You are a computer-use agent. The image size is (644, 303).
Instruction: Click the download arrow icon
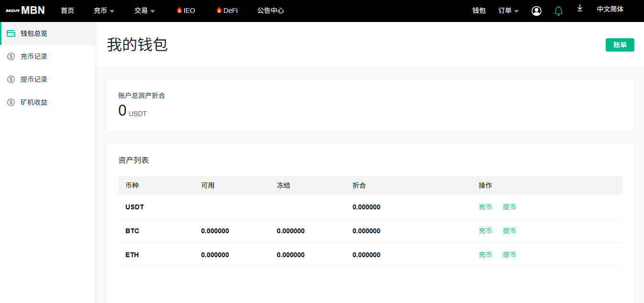tap(580, 8)
